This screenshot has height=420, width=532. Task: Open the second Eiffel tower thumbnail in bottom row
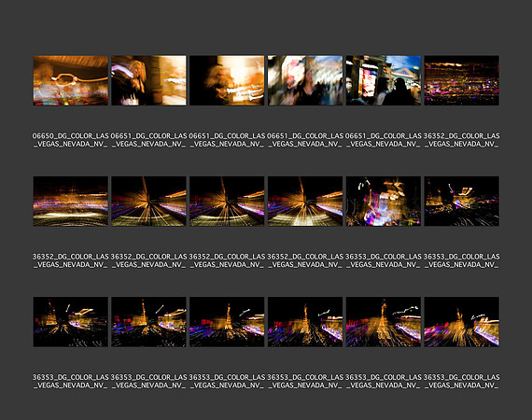point(148,322)
